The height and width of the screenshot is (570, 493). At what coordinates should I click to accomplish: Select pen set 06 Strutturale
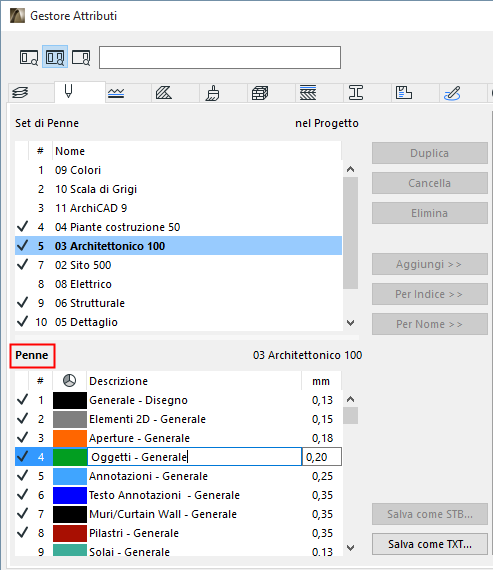click(x=178, y=303)
